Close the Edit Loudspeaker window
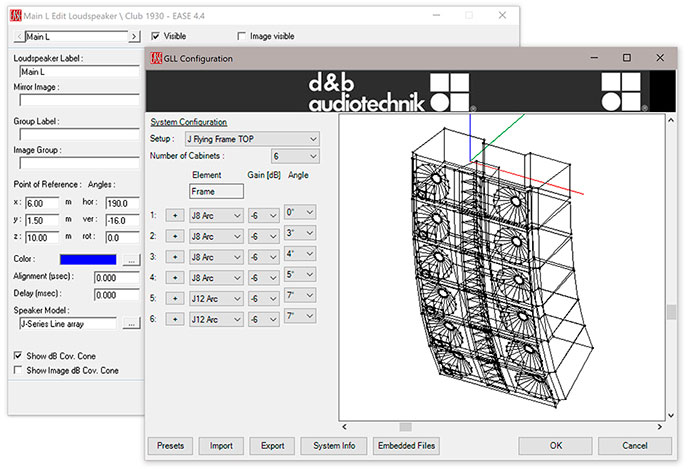 pyautogui.click(x=502, y=15)
